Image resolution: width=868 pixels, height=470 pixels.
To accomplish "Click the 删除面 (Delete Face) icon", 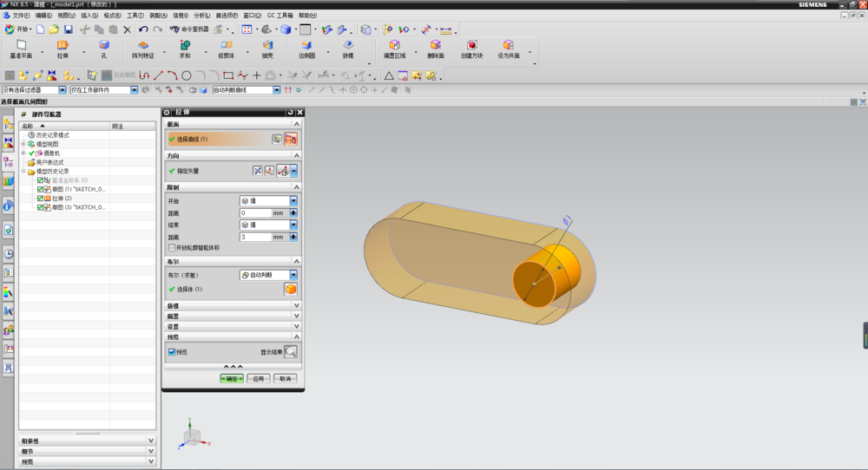I will (x=435, y=46).
